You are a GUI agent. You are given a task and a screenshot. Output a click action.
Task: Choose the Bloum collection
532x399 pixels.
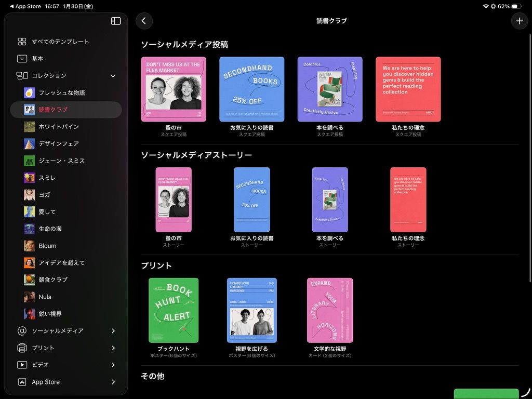(x=66, y=246)
